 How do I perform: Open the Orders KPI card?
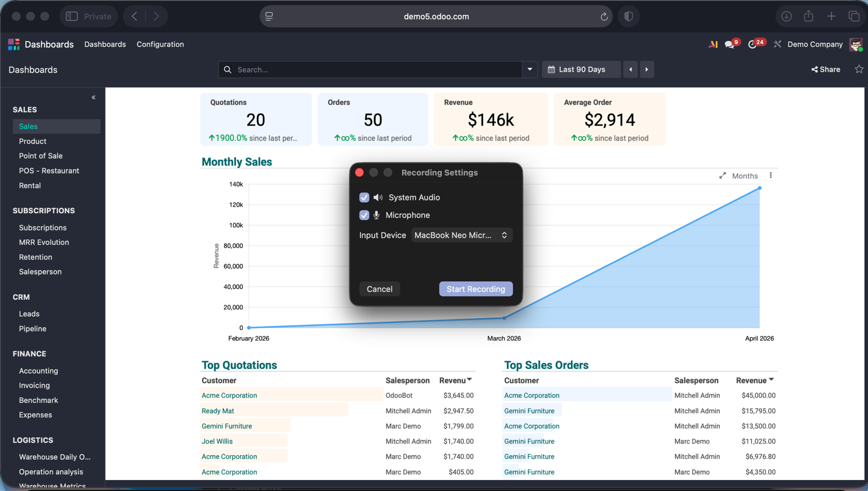point(373,119)
